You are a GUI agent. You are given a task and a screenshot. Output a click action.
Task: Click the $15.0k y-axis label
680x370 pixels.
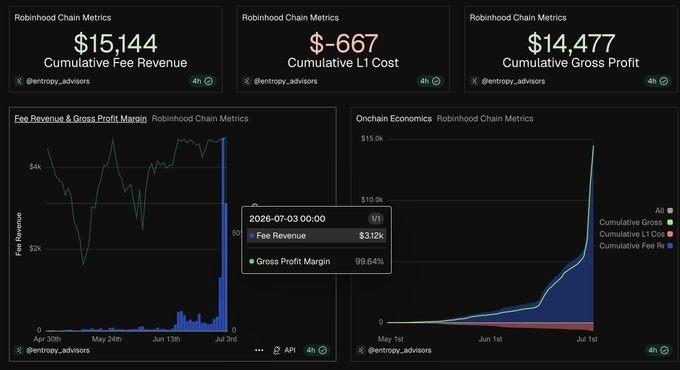point(372,138)
